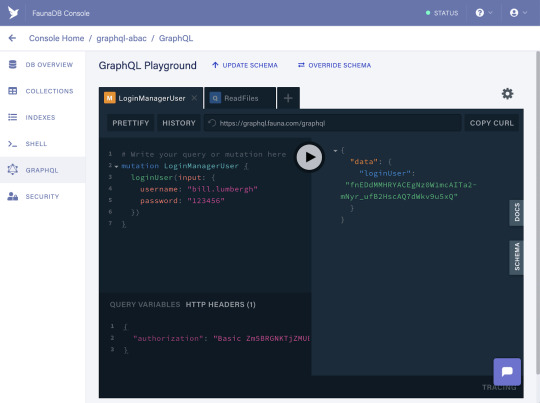The height and width of the screenshot is (403, 540).
Task: Click the Q badge on ReadFiles tab
Action: click(215, 98)
